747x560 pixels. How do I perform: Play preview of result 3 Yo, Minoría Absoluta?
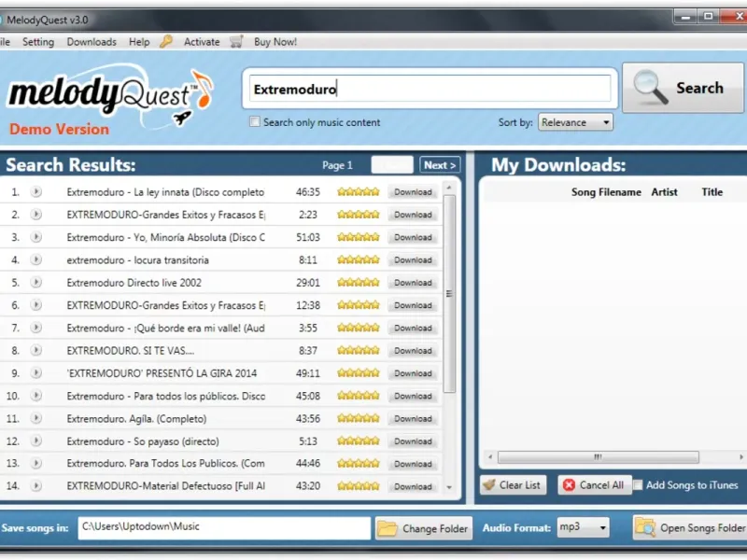pyautogui.click(x=36, y=237)
